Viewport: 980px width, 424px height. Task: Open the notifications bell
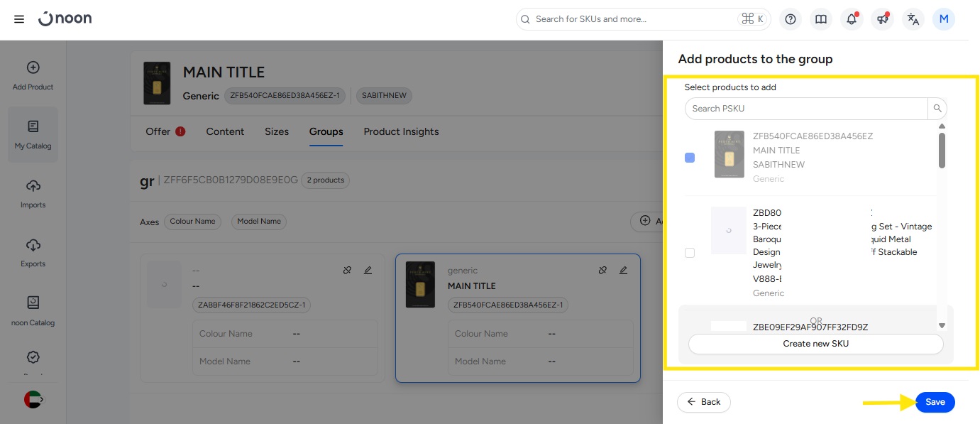click(x=852, y=19)
